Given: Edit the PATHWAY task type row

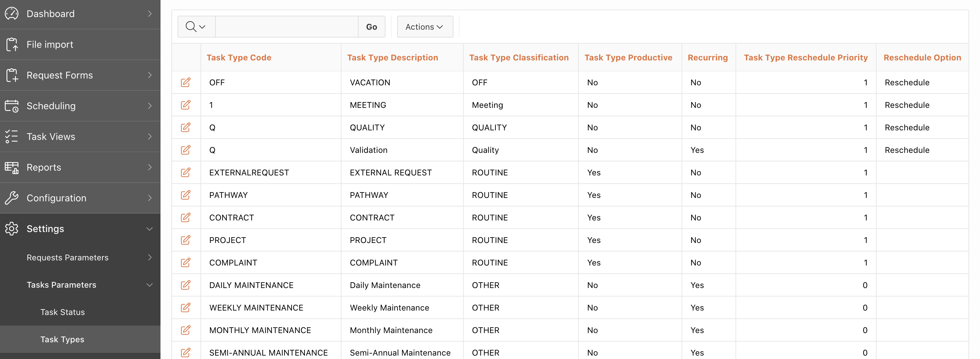Looking at the screenshot, I should [x=186, y=195].
